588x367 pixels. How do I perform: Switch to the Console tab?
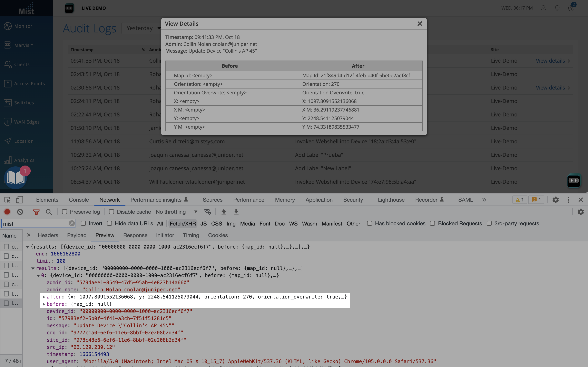tap(79, 200)
